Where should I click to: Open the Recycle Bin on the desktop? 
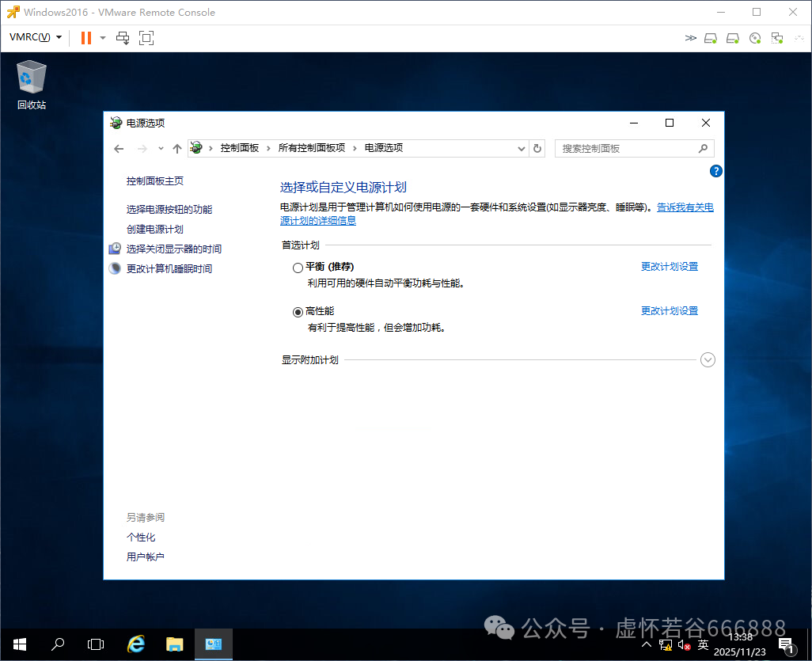click(x=31, y=85)
